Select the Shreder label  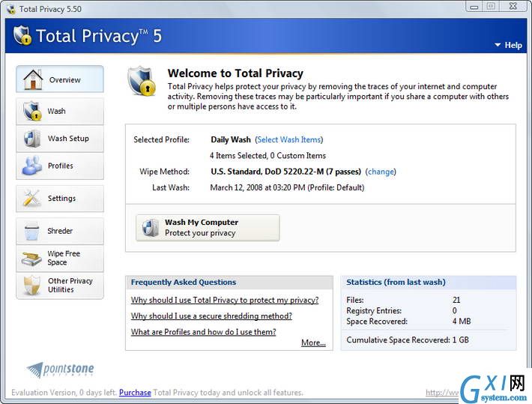click(x=60, y=231)
